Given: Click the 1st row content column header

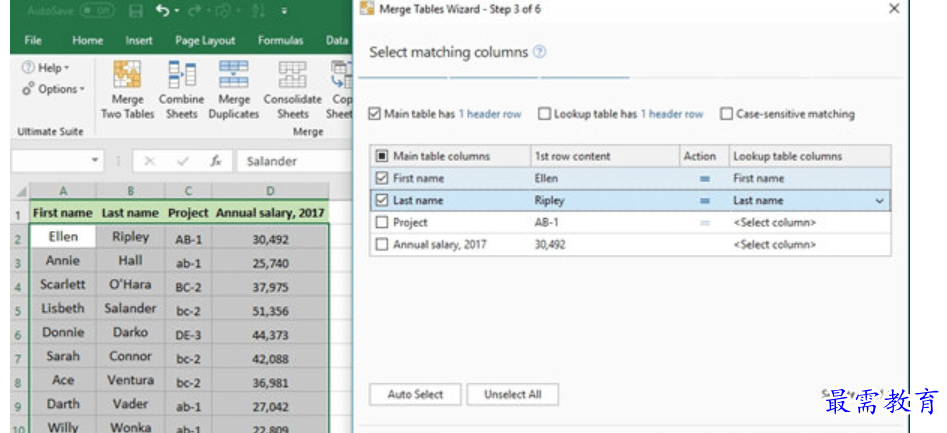Looking at the screenshot, I should click(x=605, y=156).
